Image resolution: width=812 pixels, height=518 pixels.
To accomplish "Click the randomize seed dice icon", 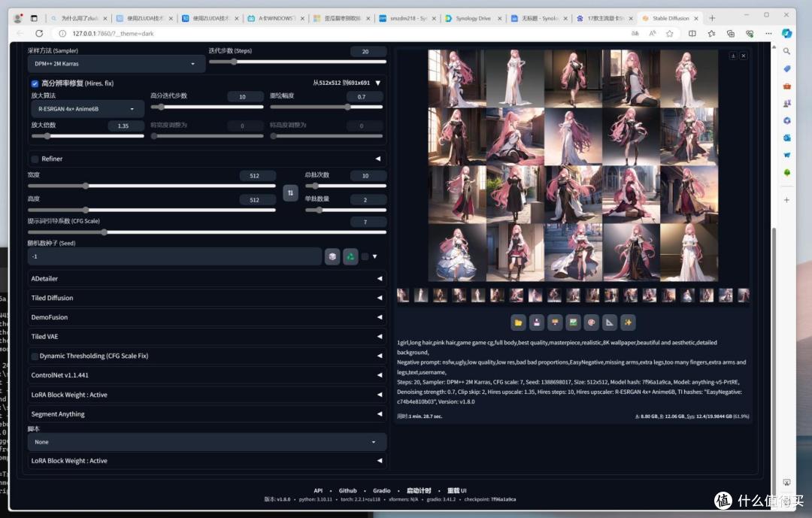I will tap(332, 256).
